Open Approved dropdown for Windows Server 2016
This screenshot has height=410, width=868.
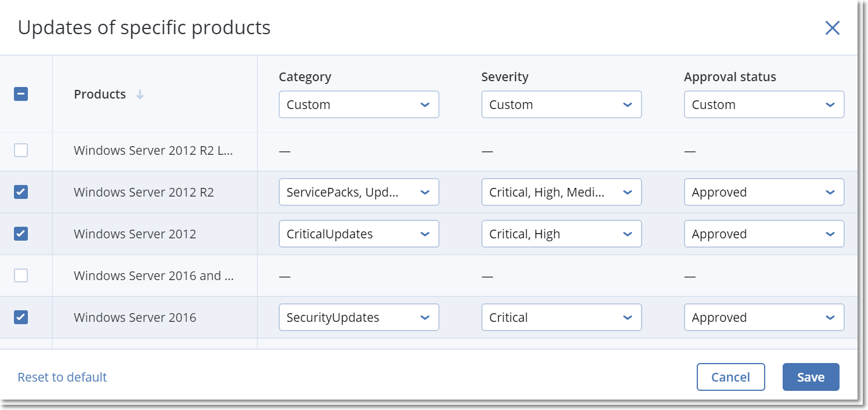[763, 317]
